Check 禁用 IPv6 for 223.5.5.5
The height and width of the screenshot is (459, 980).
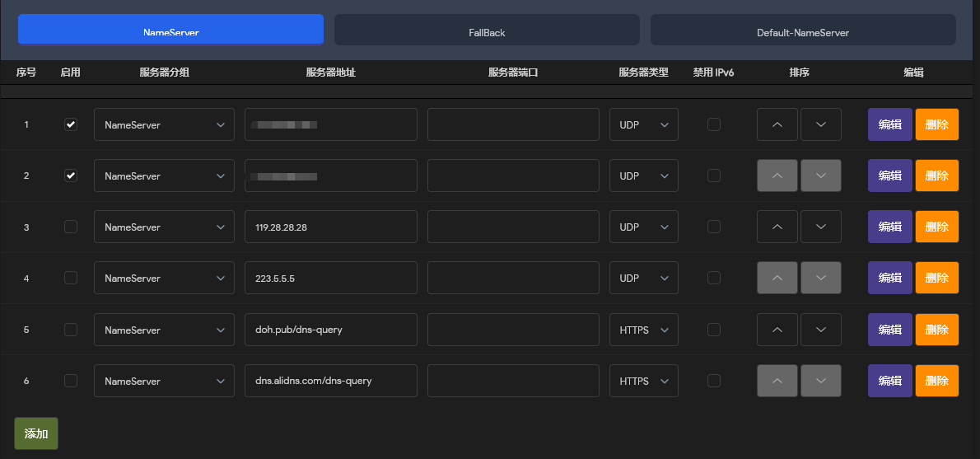click(714, 279)
